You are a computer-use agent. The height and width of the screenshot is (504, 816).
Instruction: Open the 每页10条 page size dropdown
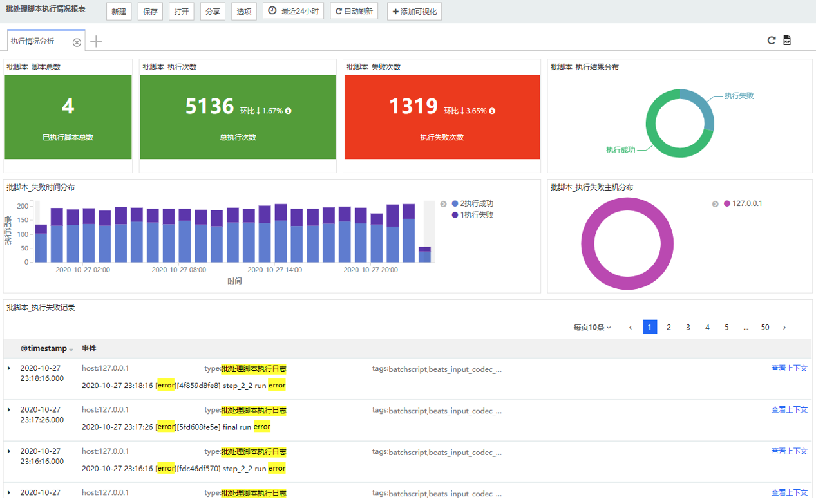[592, 328]
